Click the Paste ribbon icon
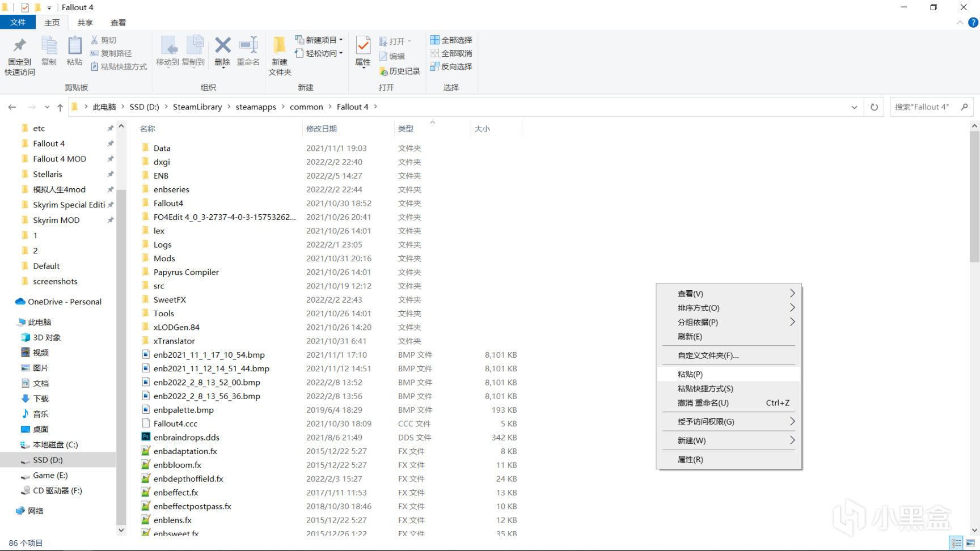The height and width of the screenshot is (551, 980). coord(74,46)
